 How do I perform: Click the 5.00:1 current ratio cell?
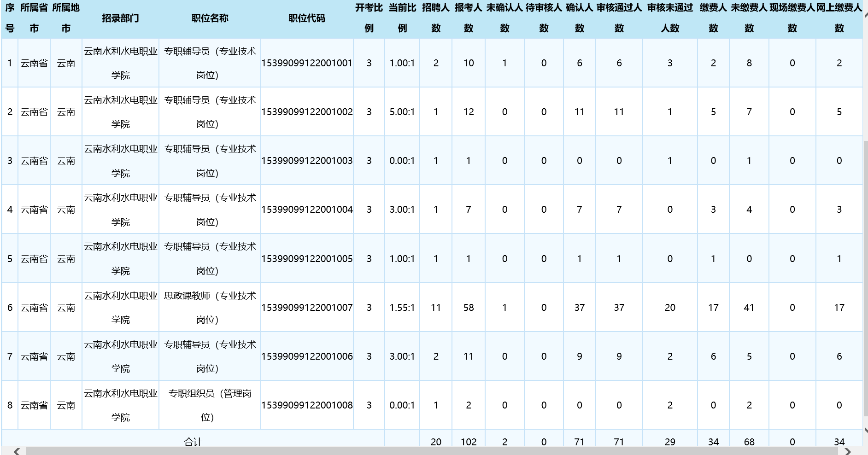point(402,112)
